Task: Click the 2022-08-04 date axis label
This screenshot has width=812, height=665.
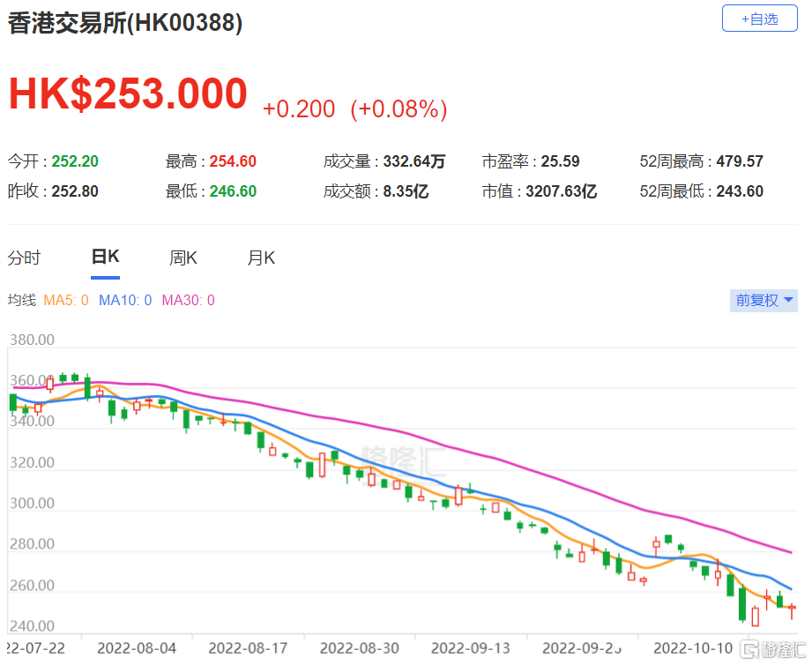Action: coord(137,648)
